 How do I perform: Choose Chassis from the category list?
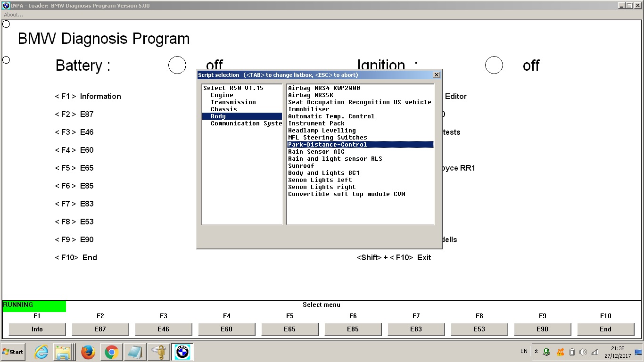point(223,109)
